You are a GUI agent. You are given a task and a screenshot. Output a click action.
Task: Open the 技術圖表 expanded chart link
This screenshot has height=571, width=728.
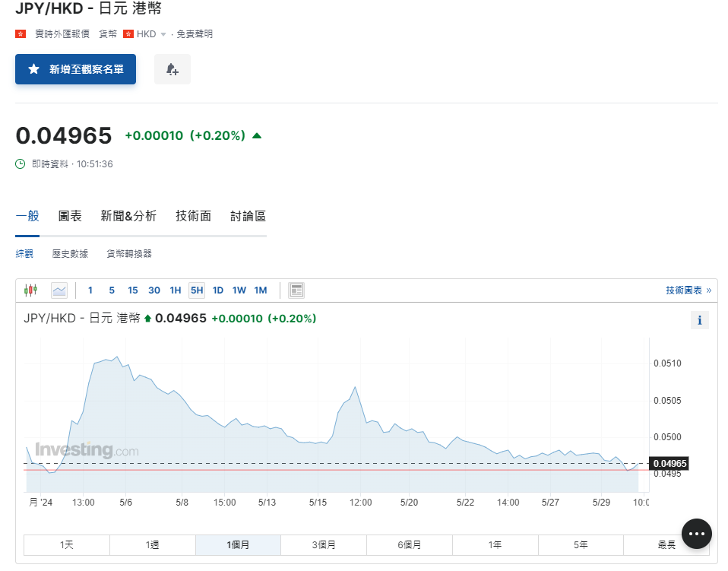pos(688,290)
